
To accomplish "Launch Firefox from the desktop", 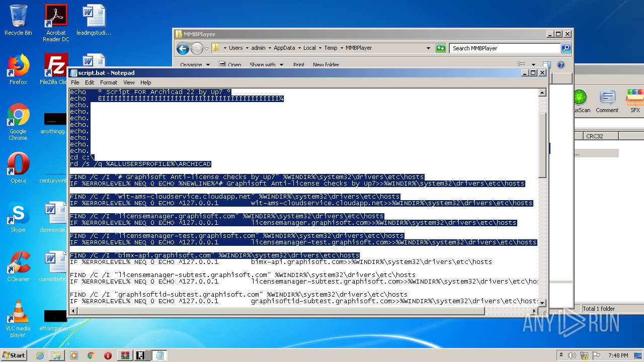I will pyautogui.click(x=18, y=69).
